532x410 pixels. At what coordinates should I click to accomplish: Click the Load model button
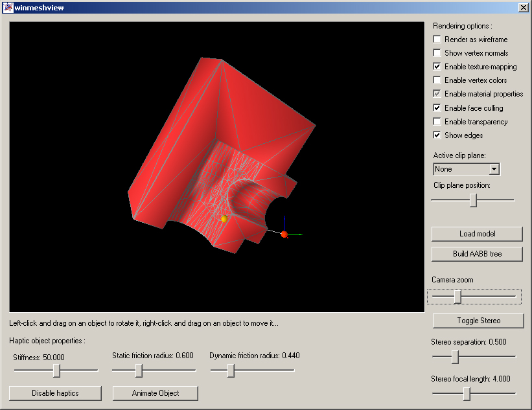(x=477, y=234)
